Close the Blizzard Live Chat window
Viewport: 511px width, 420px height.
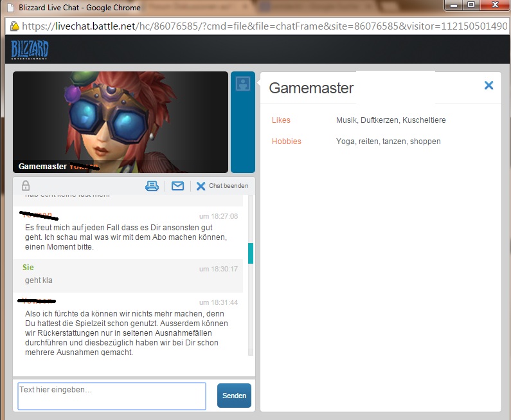click(x=495, y=5)
